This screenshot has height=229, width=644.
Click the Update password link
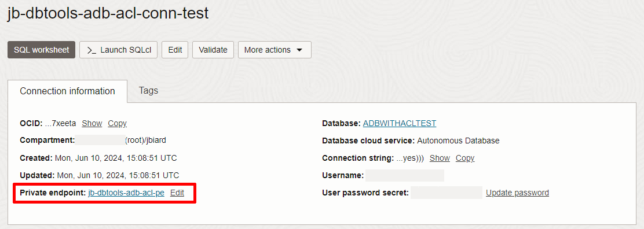pyautogui.click(x=518, y=193)
